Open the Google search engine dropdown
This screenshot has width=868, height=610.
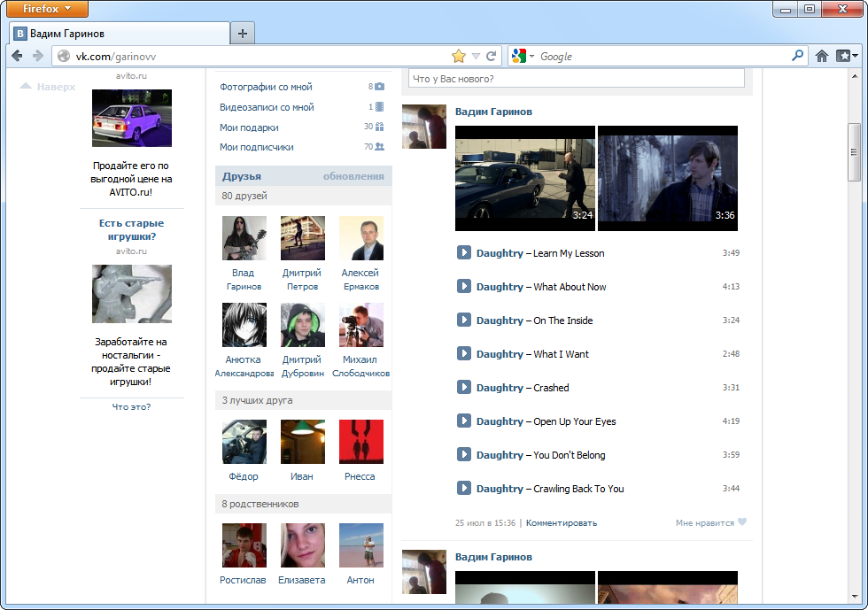point(531,57)
